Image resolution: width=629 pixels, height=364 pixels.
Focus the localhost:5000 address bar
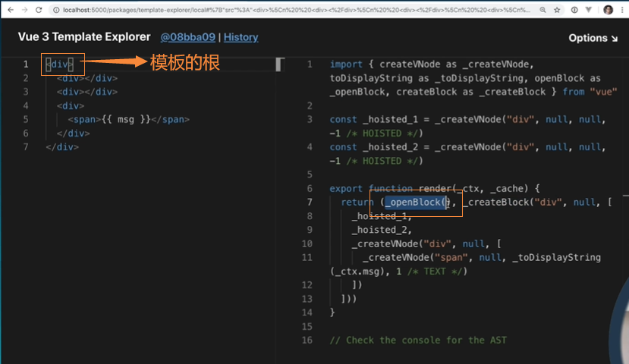296,10
